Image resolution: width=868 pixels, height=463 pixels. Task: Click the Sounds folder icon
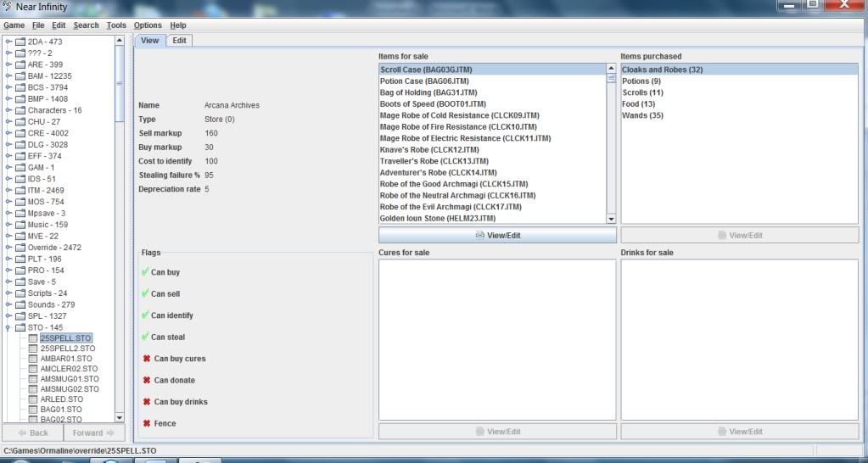(20, 304)
